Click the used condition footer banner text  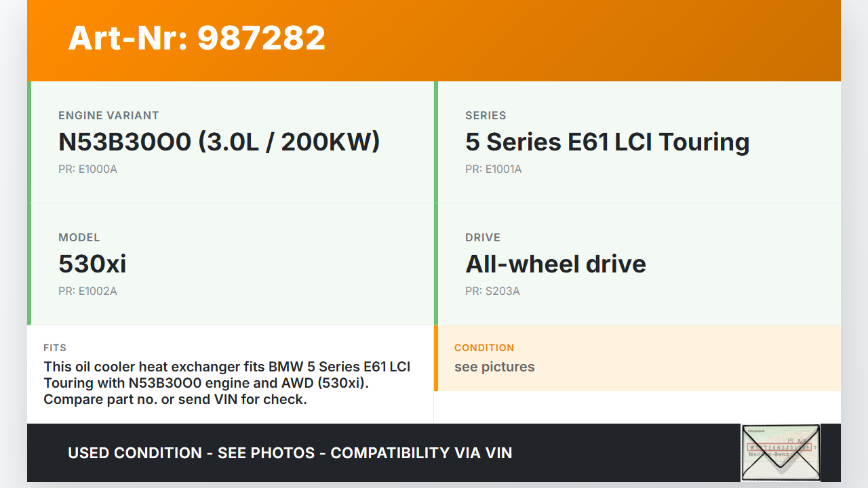pos(290,453)
